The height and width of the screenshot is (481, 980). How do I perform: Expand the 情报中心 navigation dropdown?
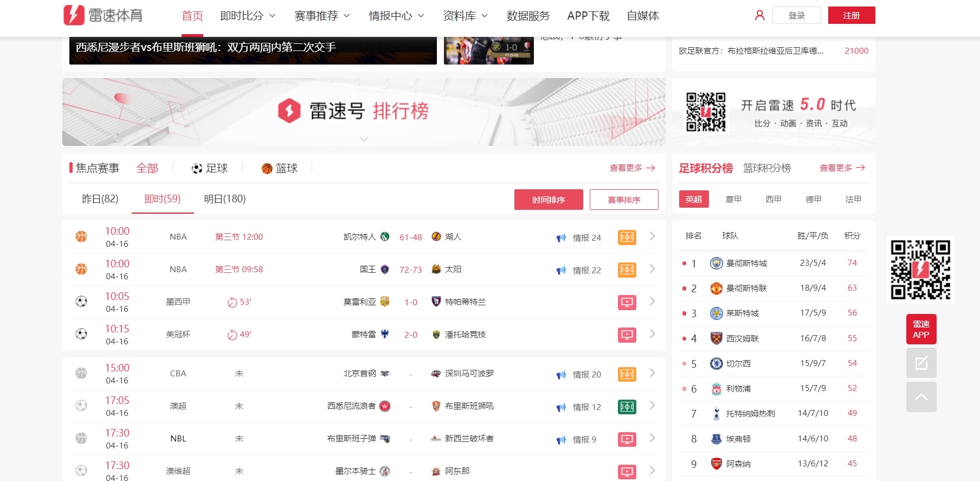(x=396, y=16)
